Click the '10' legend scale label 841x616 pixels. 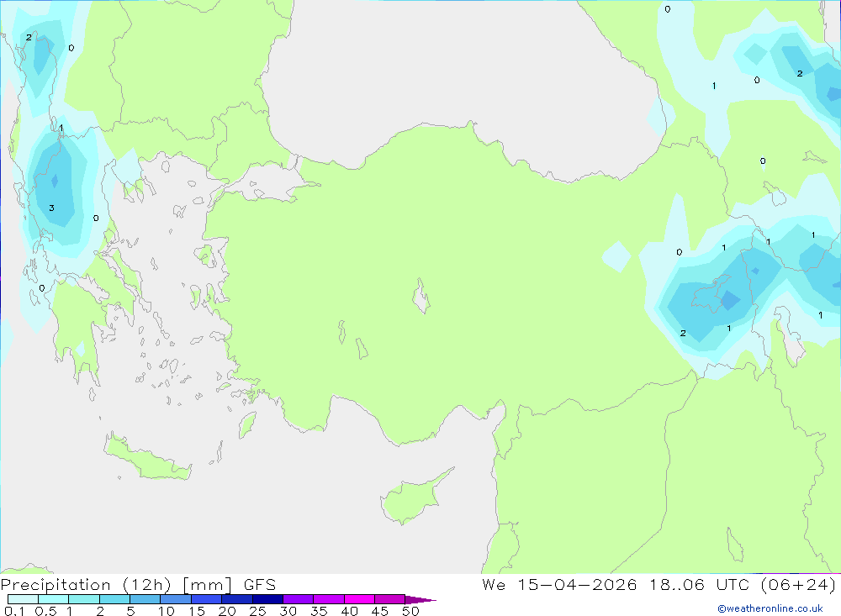167,611
